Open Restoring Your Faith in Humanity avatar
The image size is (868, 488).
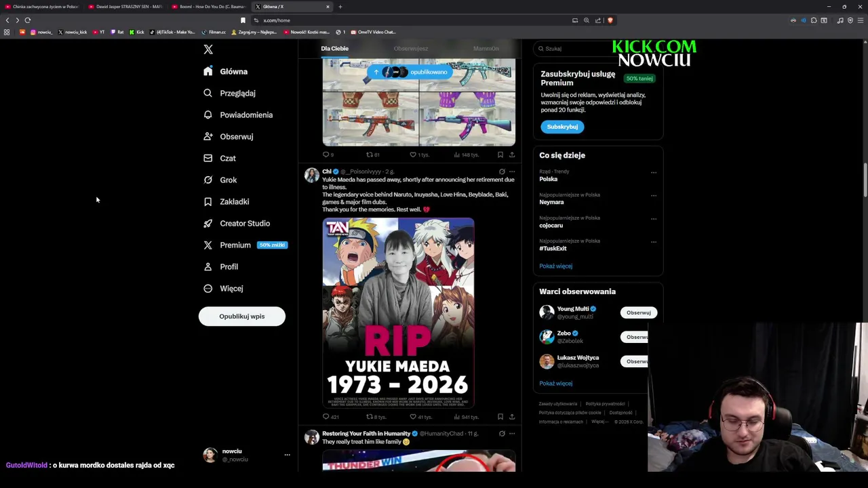click(311, 437)
